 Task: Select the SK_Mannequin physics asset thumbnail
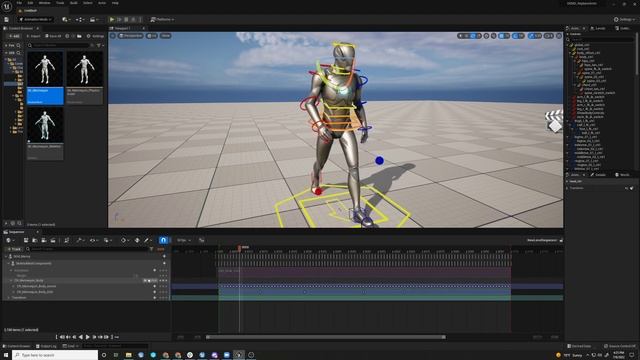point(84,77)
